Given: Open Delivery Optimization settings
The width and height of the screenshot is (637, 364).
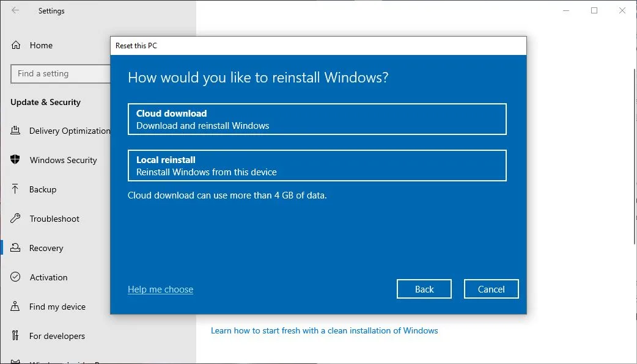Looking at the screenshot, I should (x=15, y=131).
